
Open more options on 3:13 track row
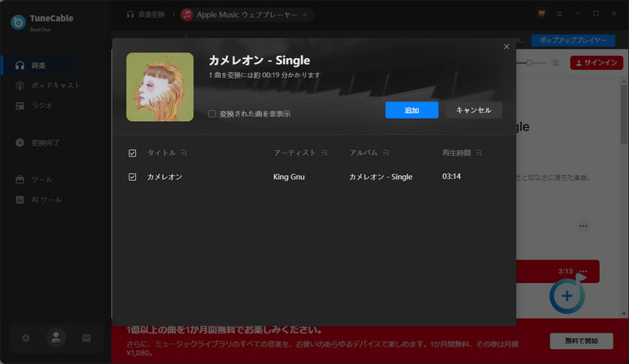[583, 271]
